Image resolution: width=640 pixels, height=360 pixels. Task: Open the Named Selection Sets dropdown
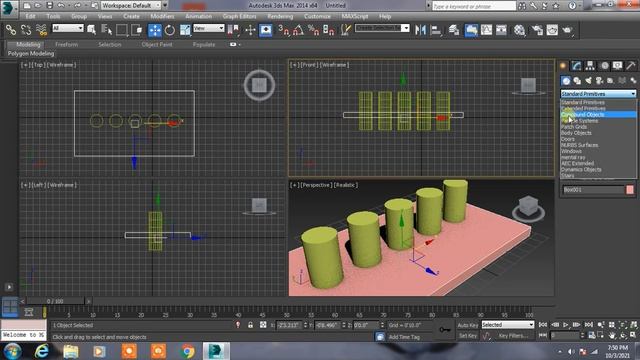[x=382, y=28]
